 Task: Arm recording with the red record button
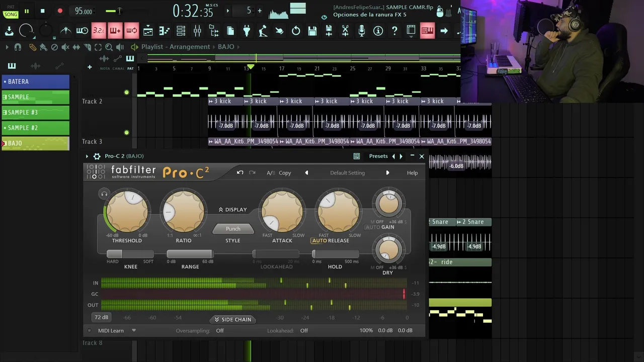tap(60, 11)
